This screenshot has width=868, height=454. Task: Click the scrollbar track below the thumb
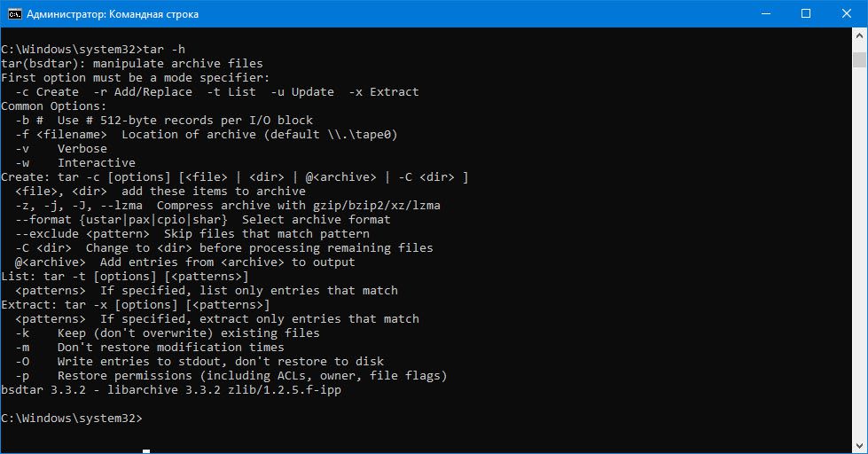point(859,252)
